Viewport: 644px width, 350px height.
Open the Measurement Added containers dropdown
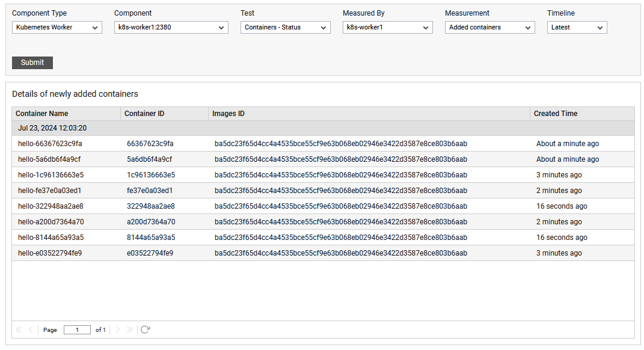click(x=490, y=28)
